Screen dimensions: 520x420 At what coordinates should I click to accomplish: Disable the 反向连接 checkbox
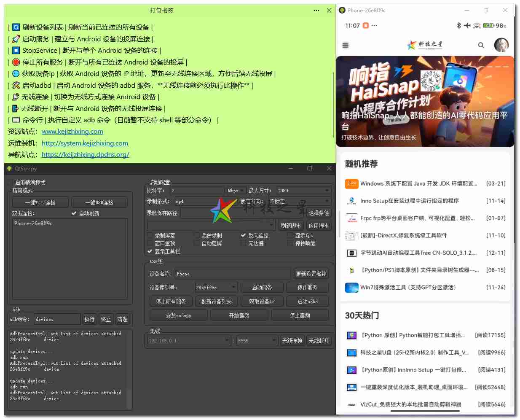(243, 235)
